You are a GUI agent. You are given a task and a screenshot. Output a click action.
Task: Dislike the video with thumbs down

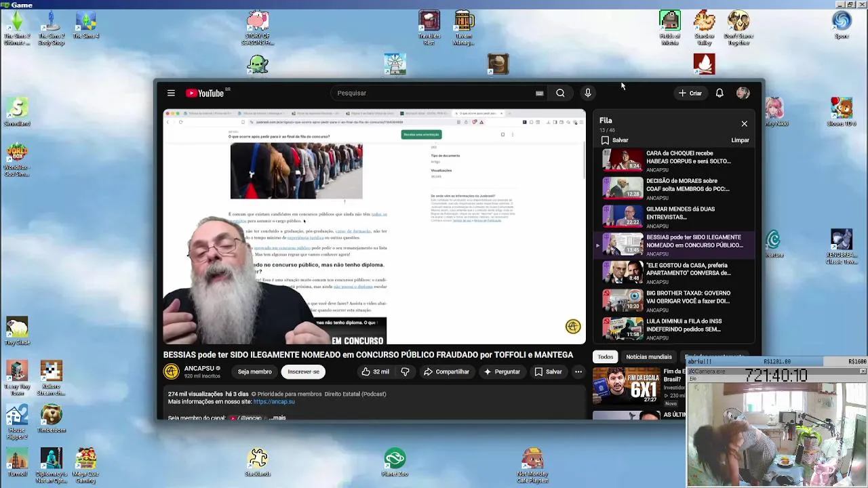(406, 371)
